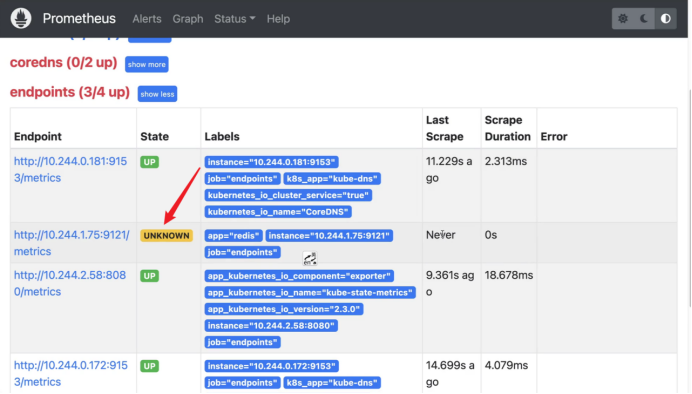Screen dimensions: 692x394
Task: Open the Status dropdown menu
Action: [x=234, y=19]
